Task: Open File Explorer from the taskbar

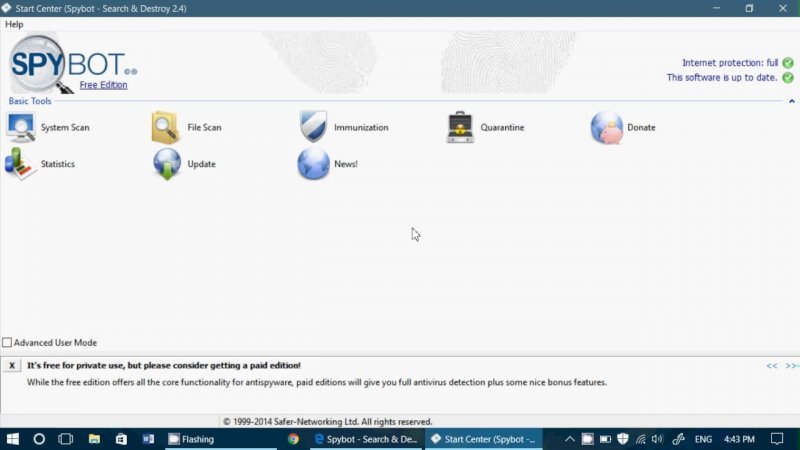Action: click(x=94, y=439)
